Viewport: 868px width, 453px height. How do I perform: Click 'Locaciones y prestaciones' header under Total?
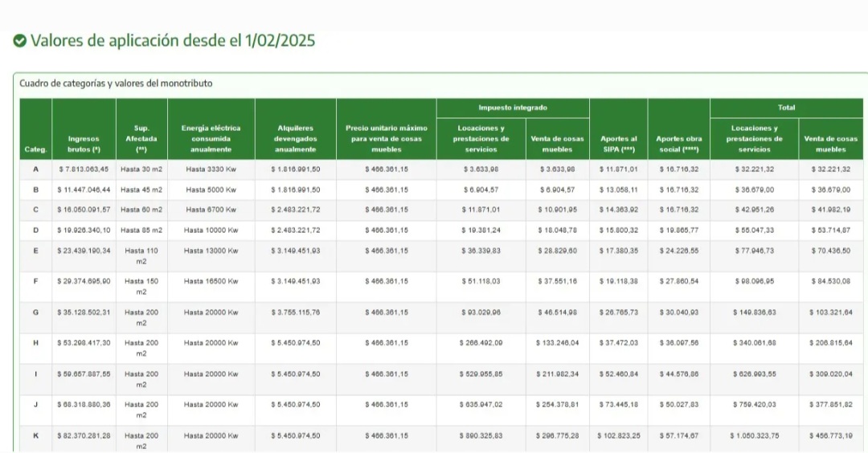(754, 139)
